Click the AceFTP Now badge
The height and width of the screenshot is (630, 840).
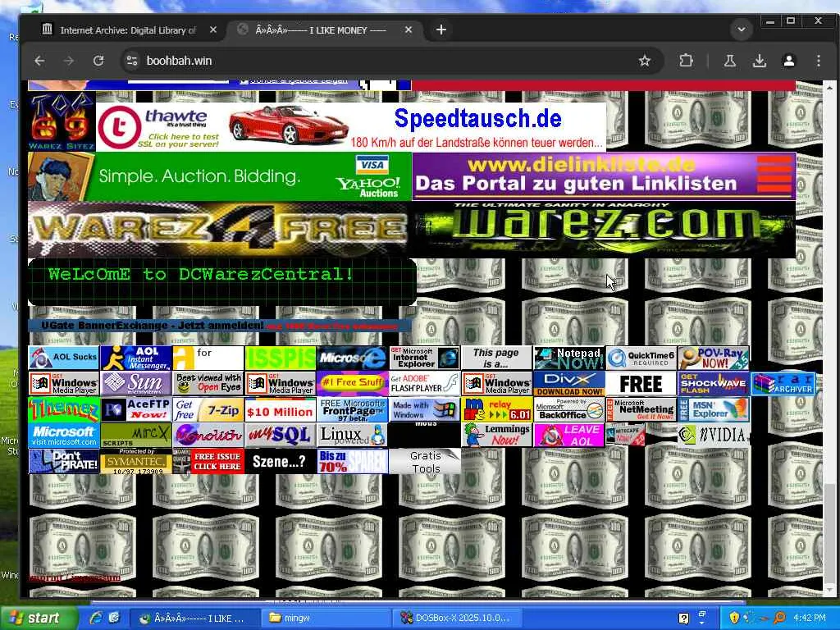click(x=136, y=409)
